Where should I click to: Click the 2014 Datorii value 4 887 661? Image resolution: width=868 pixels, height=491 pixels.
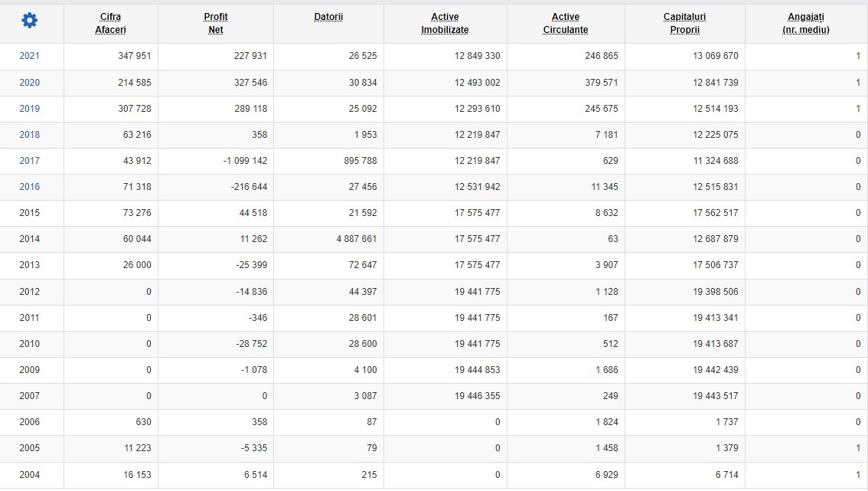pyautogui.click(x=357, y=239)
